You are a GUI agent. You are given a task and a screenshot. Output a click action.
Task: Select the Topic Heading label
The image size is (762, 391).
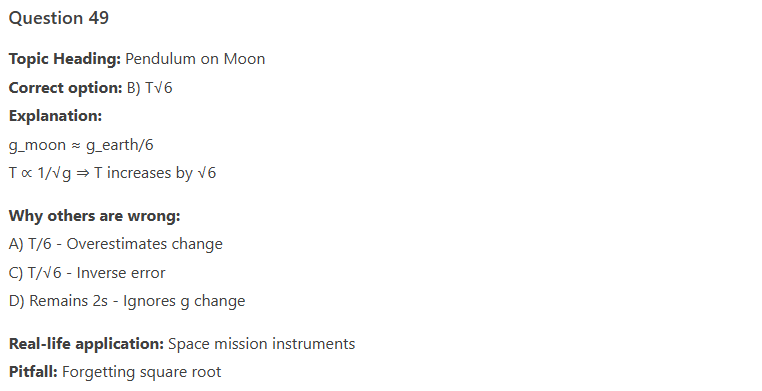click(x=65, y=59)
